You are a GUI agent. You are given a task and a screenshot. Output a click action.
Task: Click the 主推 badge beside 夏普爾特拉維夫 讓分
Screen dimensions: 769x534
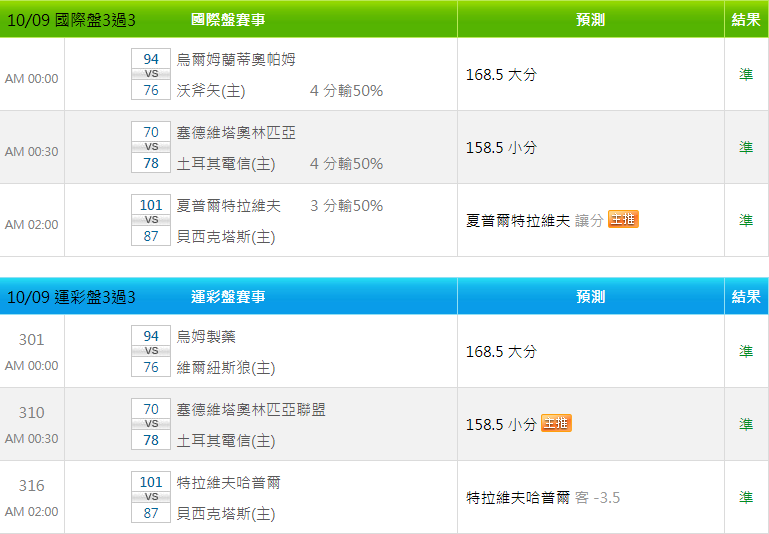623,219
